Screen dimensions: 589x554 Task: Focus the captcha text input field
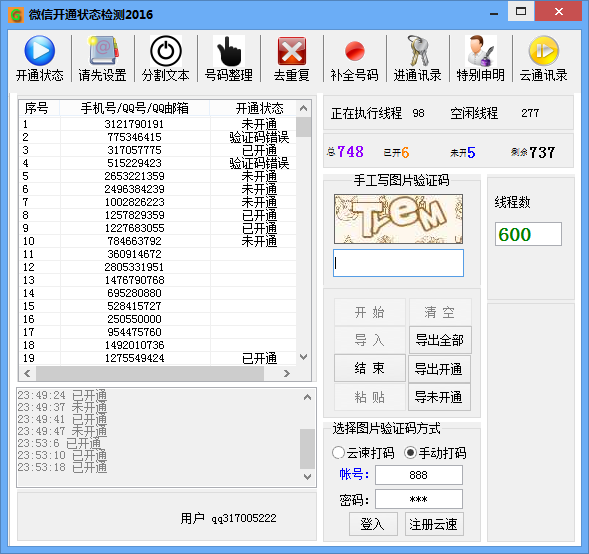coord(398,263)
